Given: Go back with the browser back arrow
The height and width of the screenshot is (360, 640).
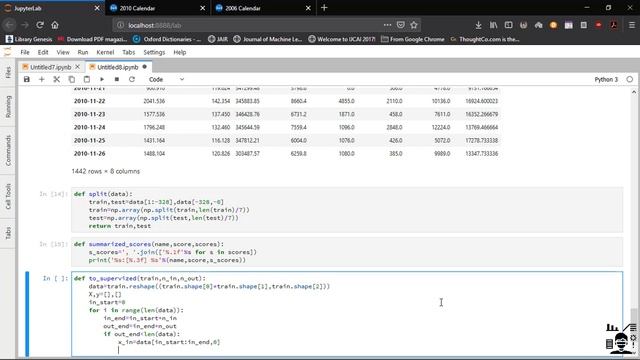Looking at the screenshot, I should [x=10, y=25].
